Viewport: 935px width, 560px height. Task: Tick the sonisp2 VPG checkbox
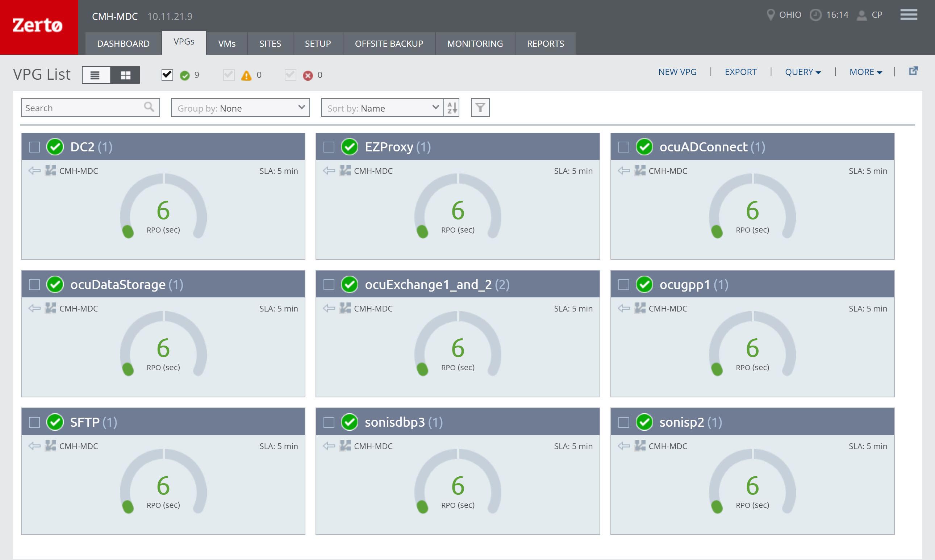[624, 422]
